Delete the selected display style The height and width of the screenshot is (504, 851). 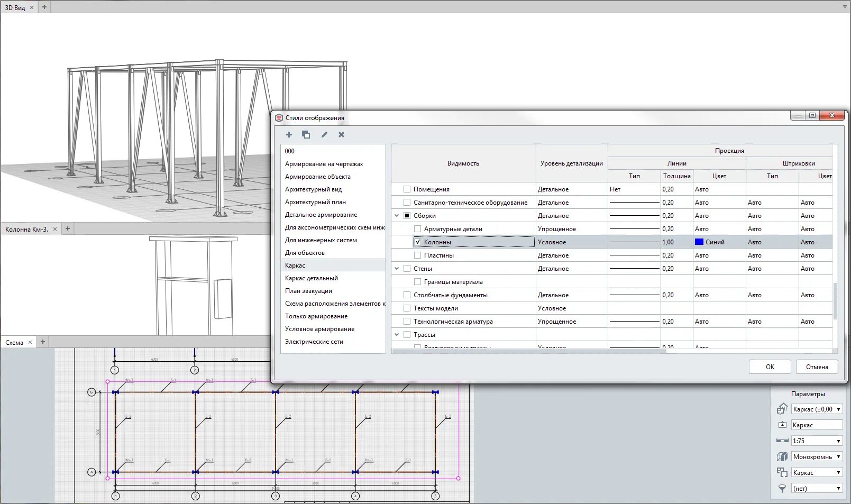(341, 135)
